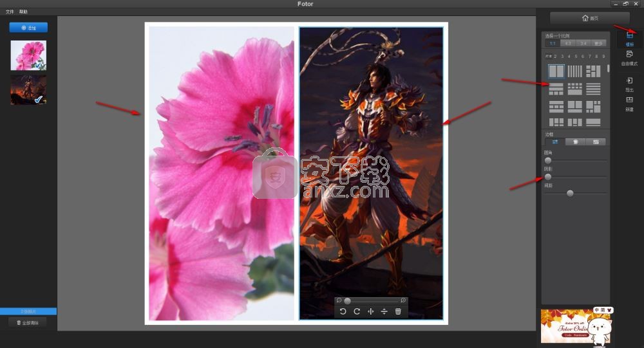Select the pink flower thumbnail in sidebar
This screenshot has width=644, height=348.
coord(28,55)
